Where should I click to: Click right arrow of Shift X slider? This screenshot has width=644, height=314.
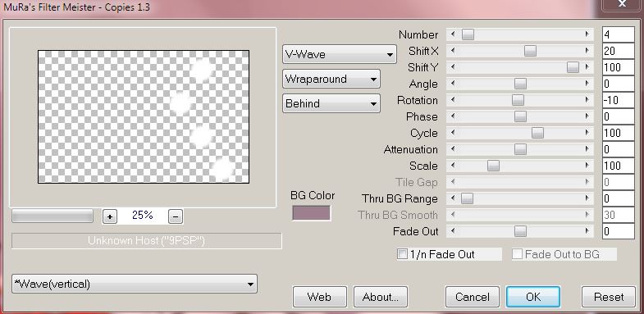[587, 51]
